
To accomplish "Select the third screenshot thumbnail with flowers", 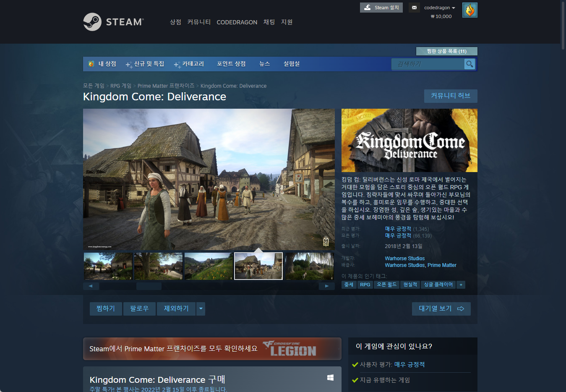I will click(209, 266).
